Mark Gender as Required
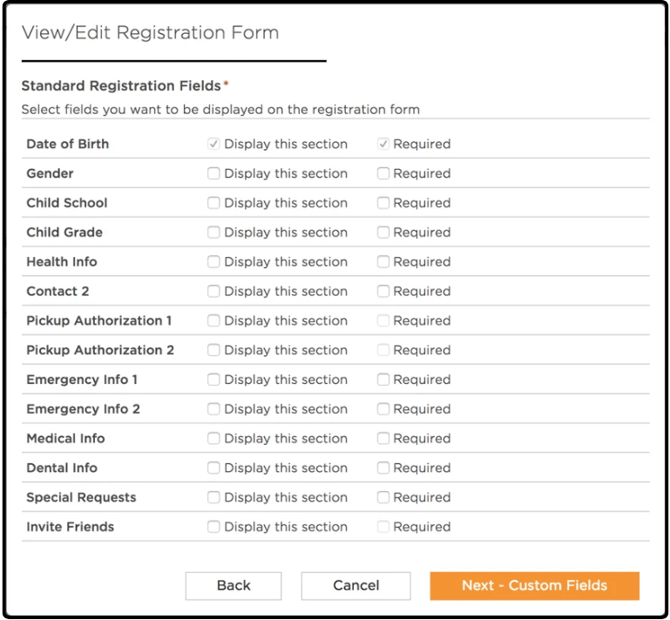 pos(383,173)
